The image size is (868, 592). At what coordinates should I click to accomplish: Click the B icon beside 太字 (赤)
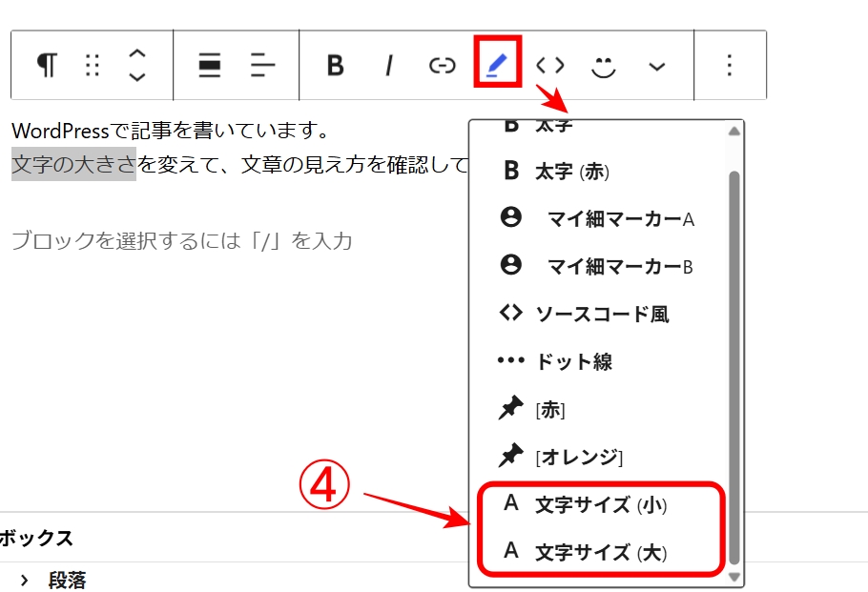(511, 170)
